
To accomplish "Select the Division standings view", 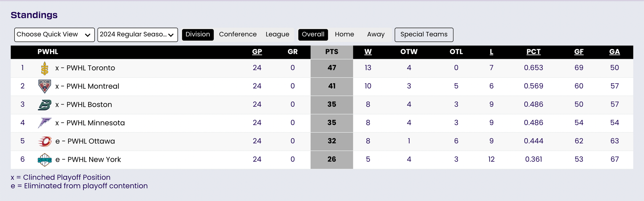I will point(198,34).
